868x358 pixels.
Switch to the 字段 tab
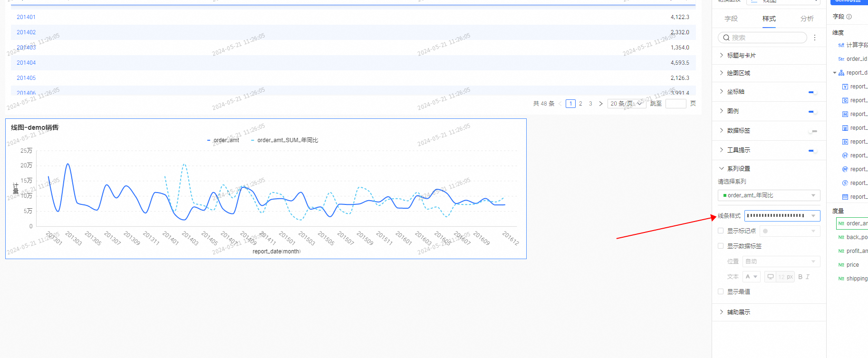click(x=731, y=19)
